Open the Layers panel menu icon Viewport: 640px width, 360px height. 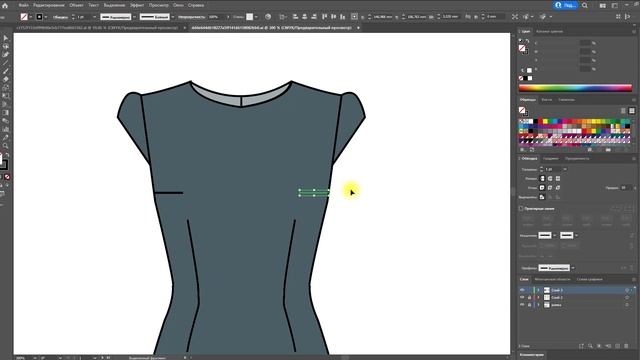click(634, 279)
